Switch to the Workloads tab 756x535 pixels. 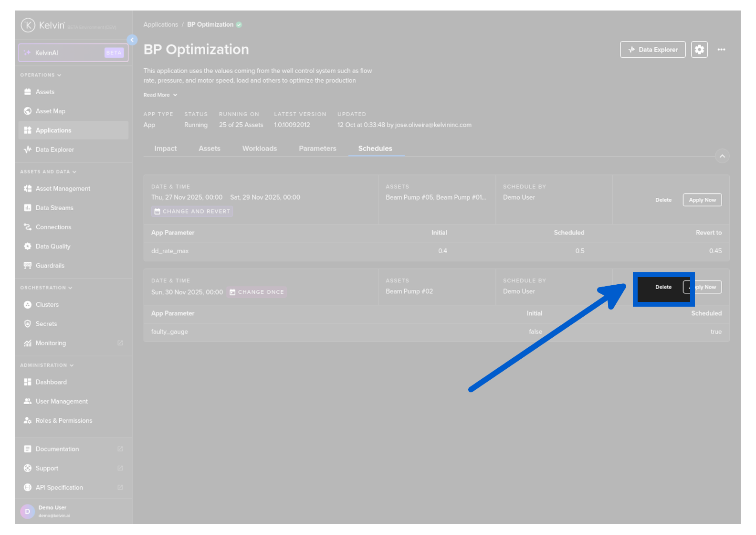(x=259, y=149)
